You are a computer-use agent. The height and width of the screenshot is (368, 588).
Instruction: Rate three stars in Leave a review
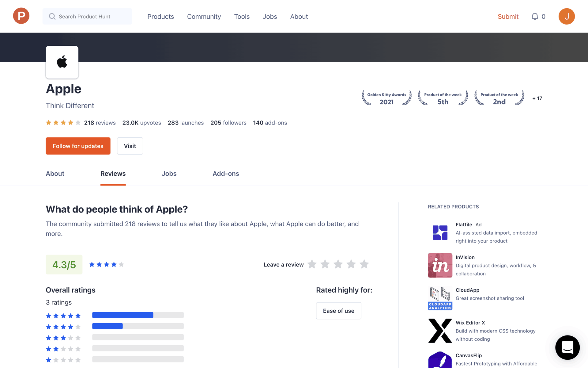[x=338, y=264]
